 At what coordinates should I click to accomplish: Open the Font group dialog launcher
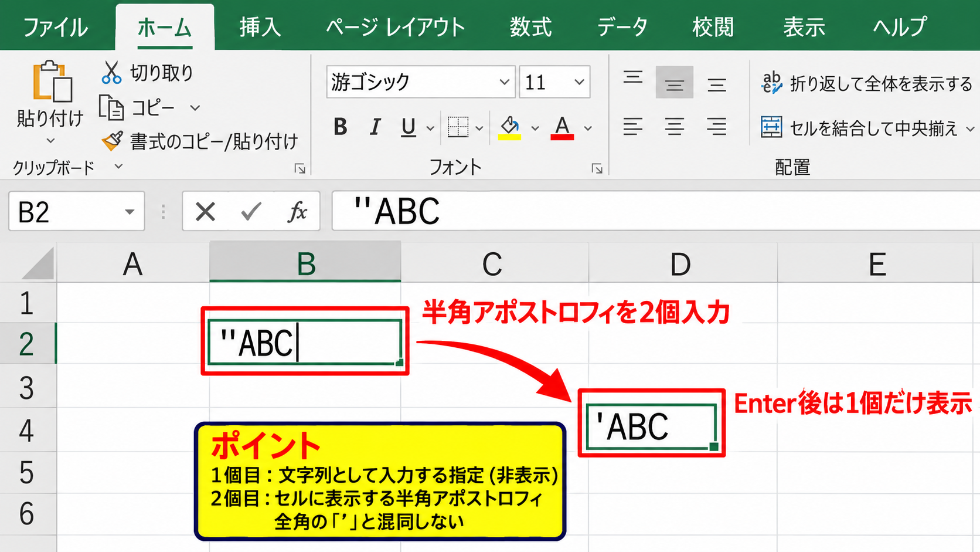point(597,169)
